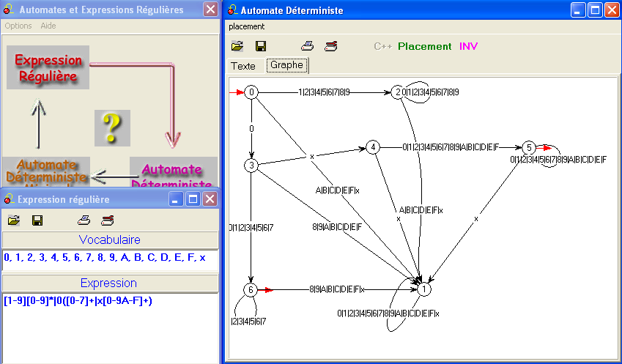
Task: Click the printer icon in Automate Déterministe toolbar
Action: coord(308,46)
